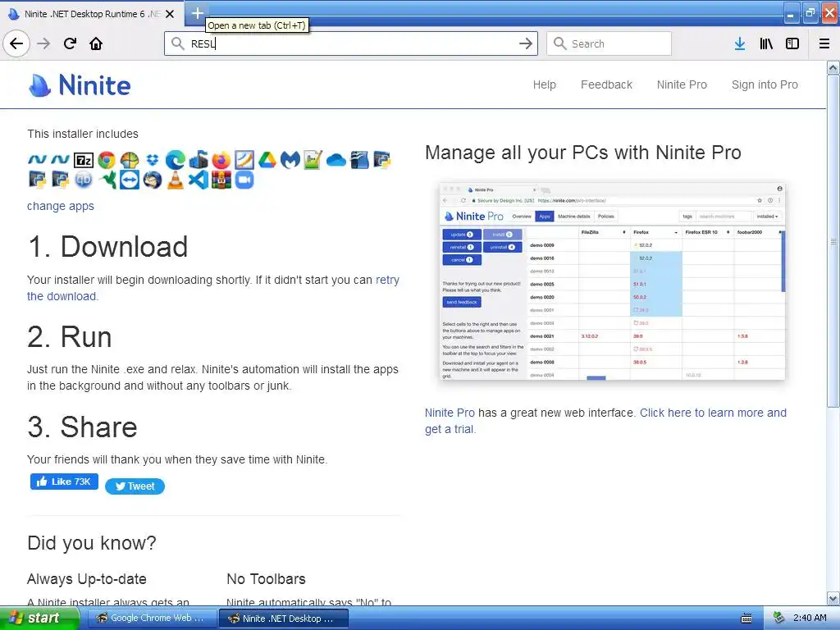Click the go arrow in address bar

526,43
